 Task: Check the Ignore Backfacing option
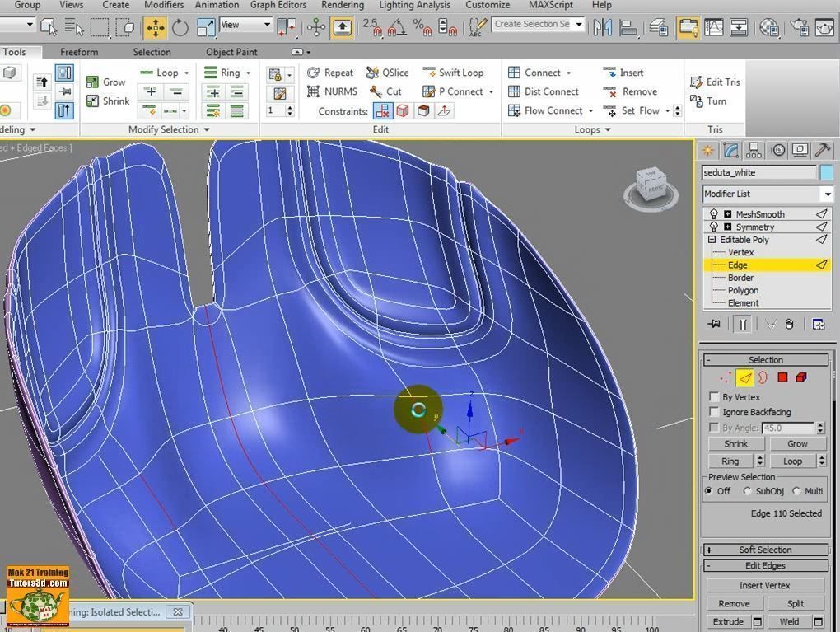715,412
